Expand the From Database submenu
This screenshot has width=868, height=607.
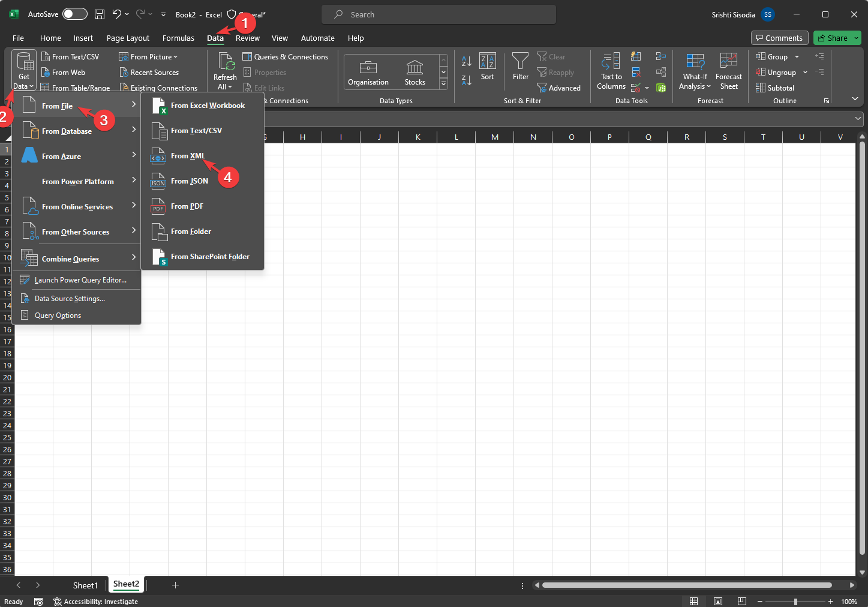(77, 131)
